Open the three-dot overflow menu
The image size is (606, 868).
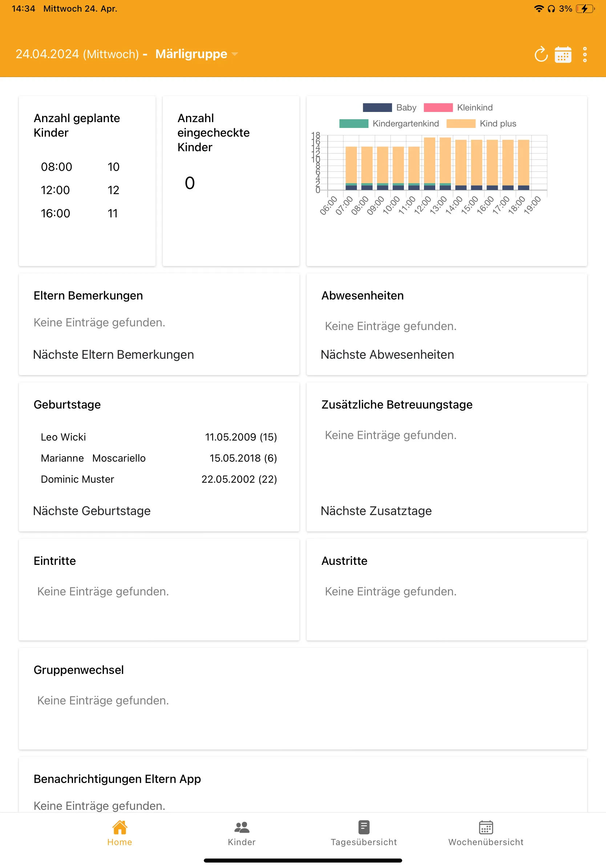tap(585, 55)
